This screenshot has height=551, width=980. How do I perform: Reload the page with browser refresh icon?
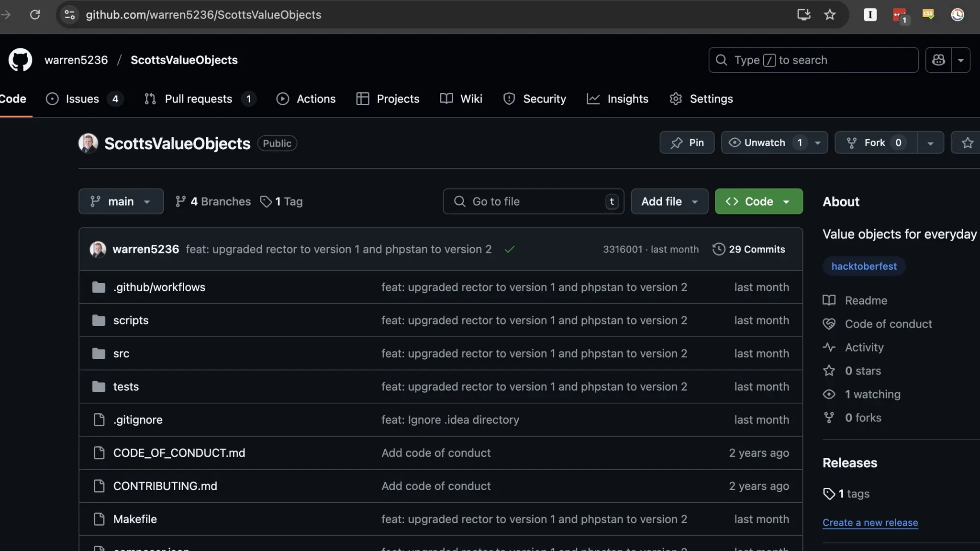tap(35, 15)
